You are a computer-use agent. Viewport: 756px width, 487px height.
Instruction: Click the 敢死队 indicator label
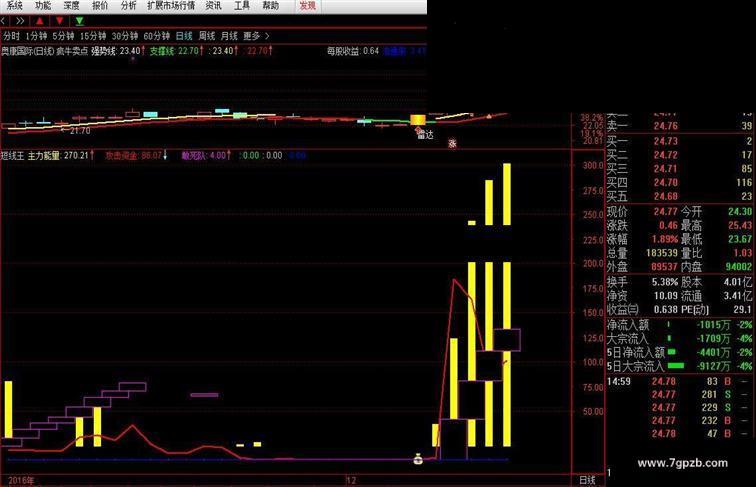click(194, 156)
